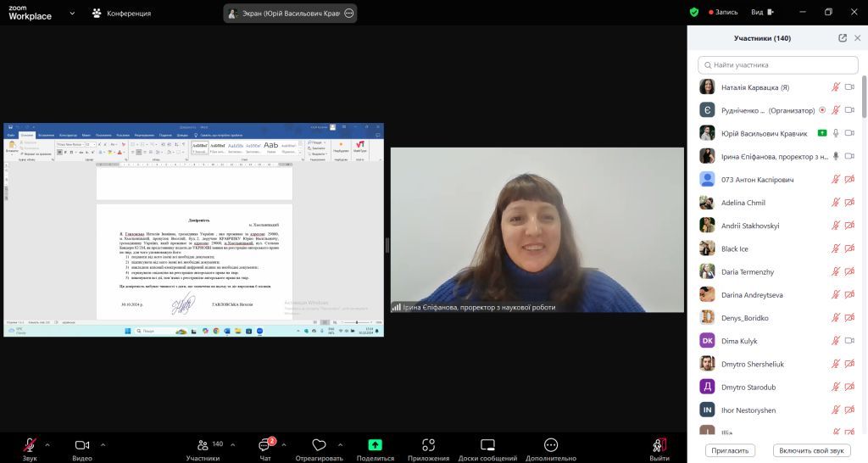Screen dimensions: 868x463
Task: Open the Chat icon with badge
Action: coord(265,444)
